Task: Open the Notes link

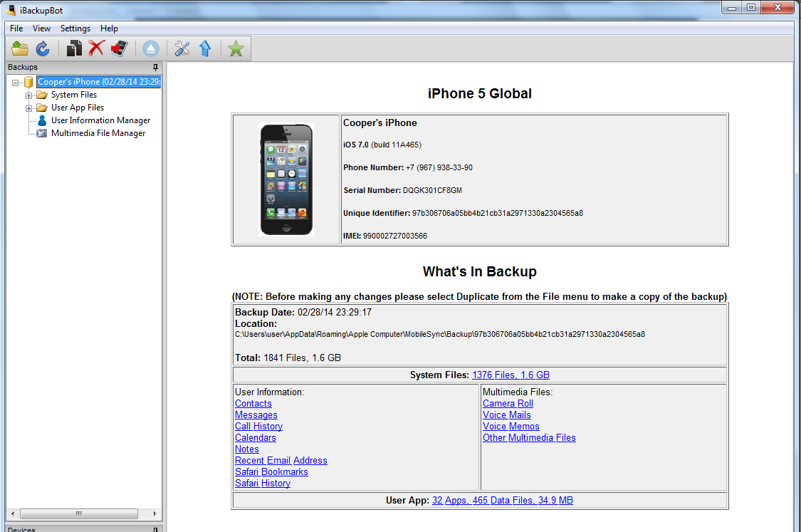Action: (247, 449)
